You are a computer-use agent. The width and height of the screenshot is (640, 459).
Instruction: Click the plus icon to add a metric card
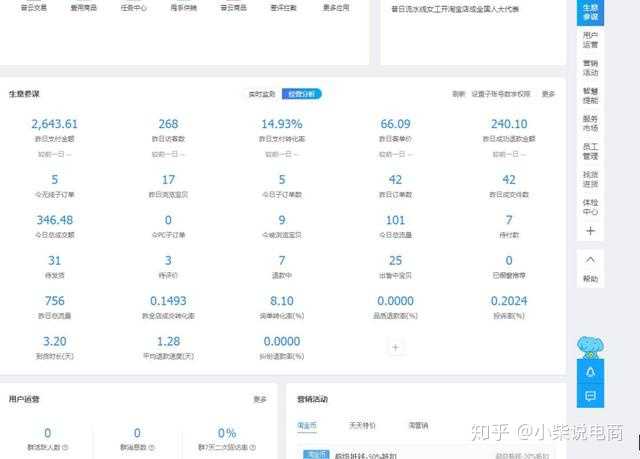tap(395, 348)
